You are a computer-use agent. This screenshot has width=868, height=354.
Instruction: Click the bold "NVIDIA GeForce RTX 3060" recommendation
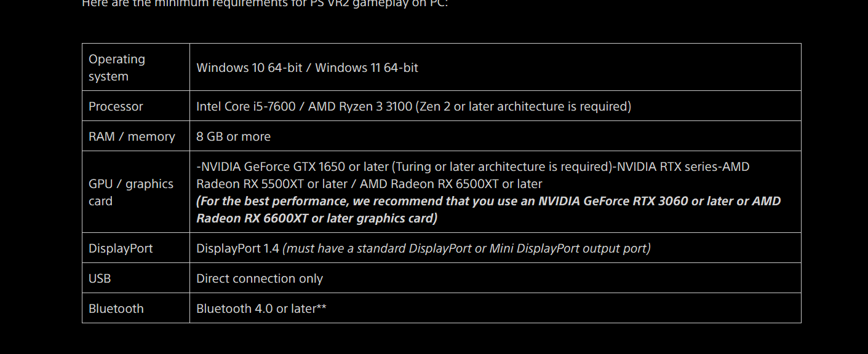613,201
